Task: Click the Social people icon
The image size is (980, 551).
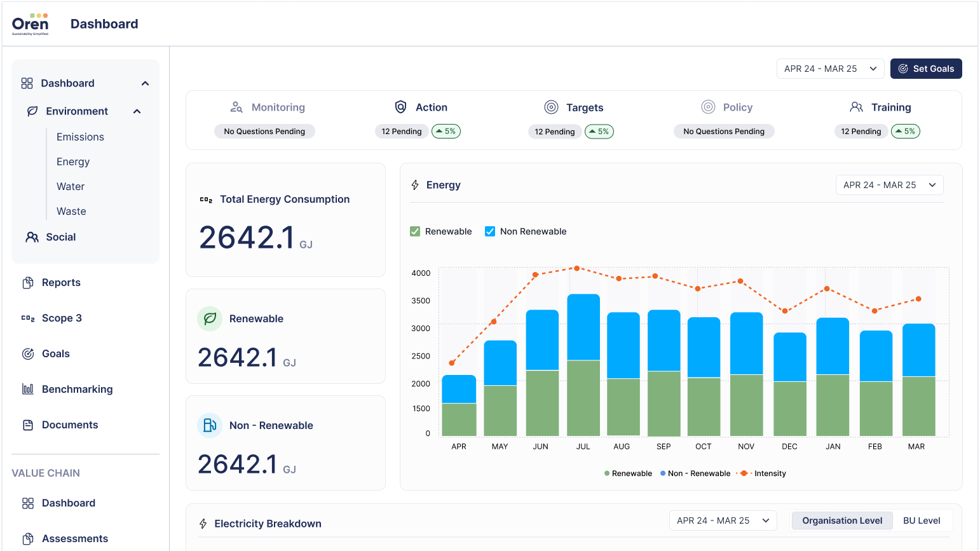Action: tap(32, 237)
